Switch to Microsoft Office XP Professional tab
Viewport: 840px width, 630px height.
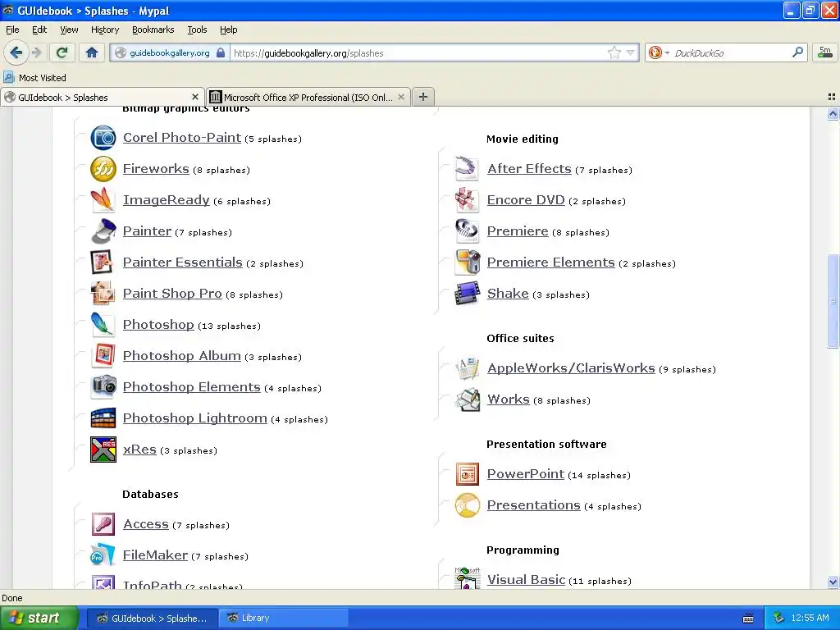click(308, 97)
